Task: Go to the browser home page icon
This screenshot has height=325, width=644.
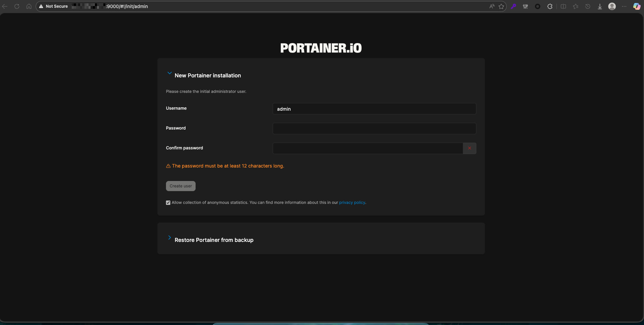Action: click(x=29, y=6)
